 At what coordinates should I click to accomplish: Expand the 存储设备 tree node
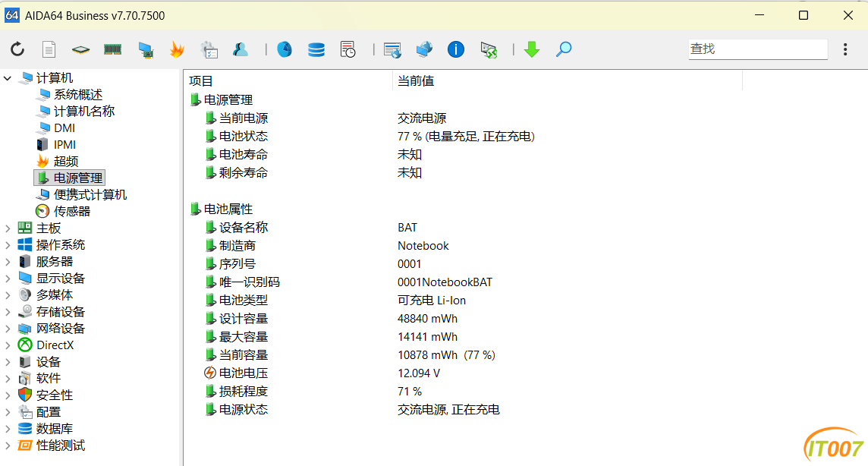[8, 312]
